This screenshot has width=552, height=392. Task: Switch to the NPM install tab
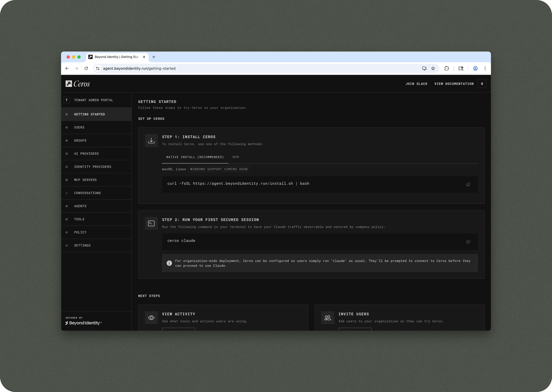click(x=235, y=157)
